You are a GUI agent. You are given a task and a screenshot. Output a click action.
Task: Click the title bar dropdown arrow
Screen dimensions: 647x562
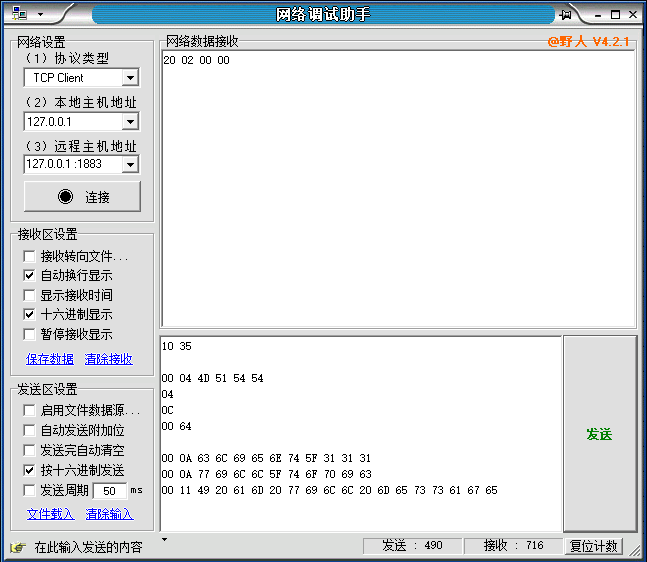tap(40, 14)
